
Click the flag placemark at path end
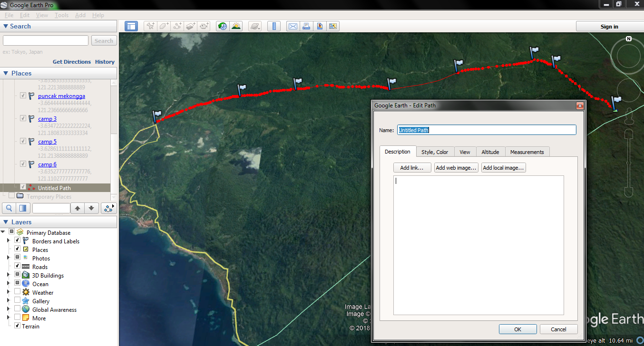tap(616, 103)
